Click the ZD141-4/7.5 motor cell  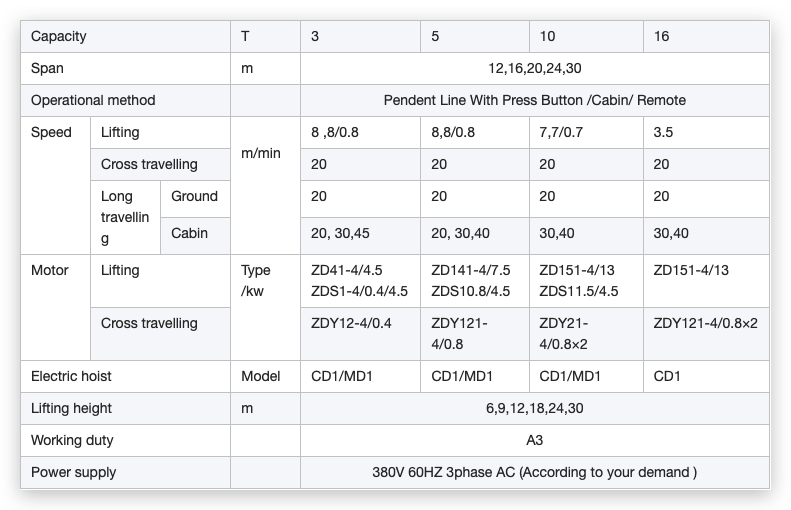tap(475, 281)
